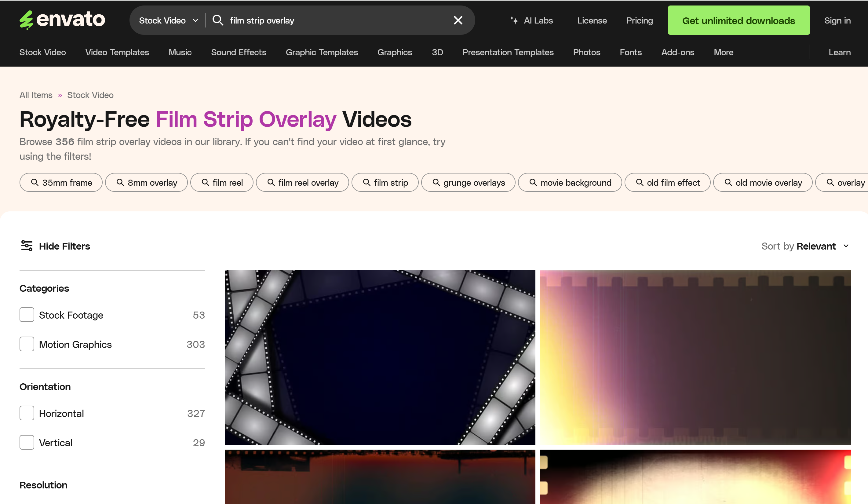Click the Get unlimited downloads button
The width and height of the screenshot is (868, 504).
(x=739, y=20)
